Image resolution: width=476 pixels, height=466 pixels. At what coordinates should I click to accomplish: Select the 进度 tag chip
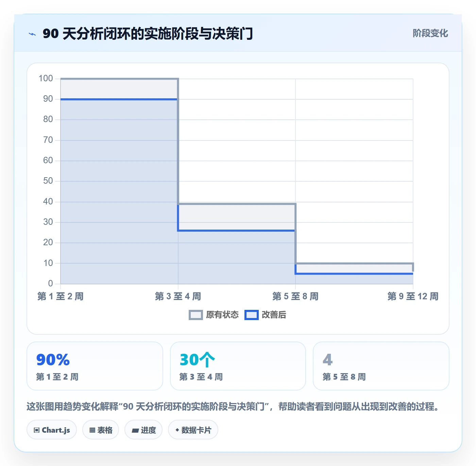(143, 430)
